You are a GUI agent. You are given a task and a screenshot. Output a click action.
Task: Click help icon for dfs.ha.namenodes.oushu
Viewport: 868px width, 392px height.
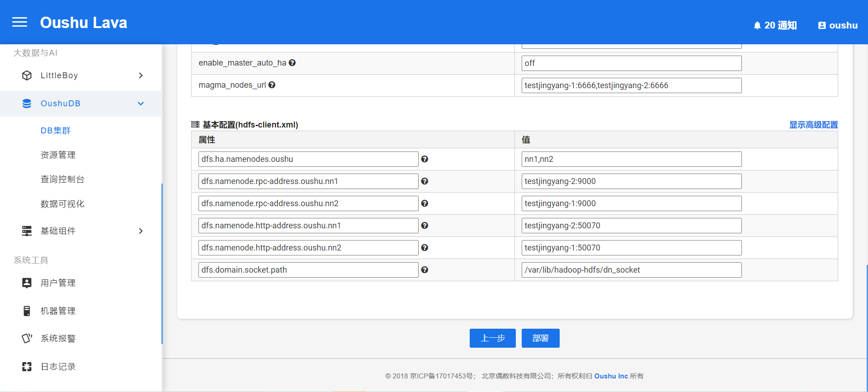click(425, 159)
